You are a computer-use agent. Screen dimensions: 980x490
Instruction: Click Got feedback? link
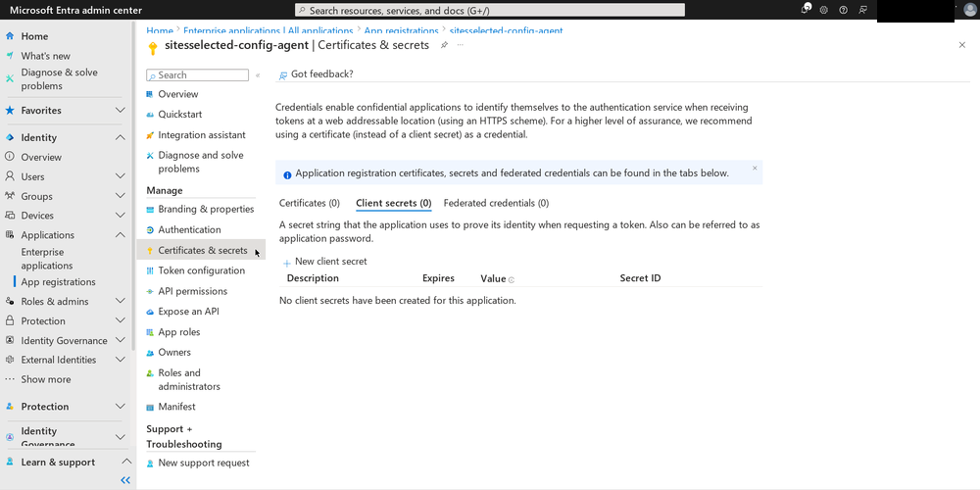(x=317, y=73)
